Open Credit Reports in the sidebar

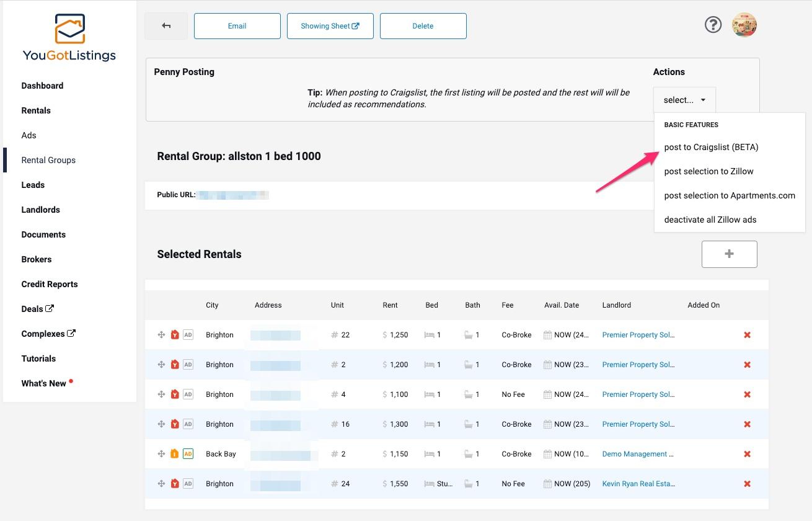click(x=50, y=284)
